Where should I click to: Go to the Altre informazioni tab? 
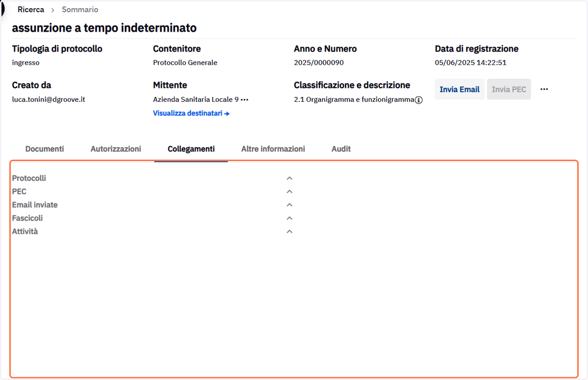click(273, 149)
